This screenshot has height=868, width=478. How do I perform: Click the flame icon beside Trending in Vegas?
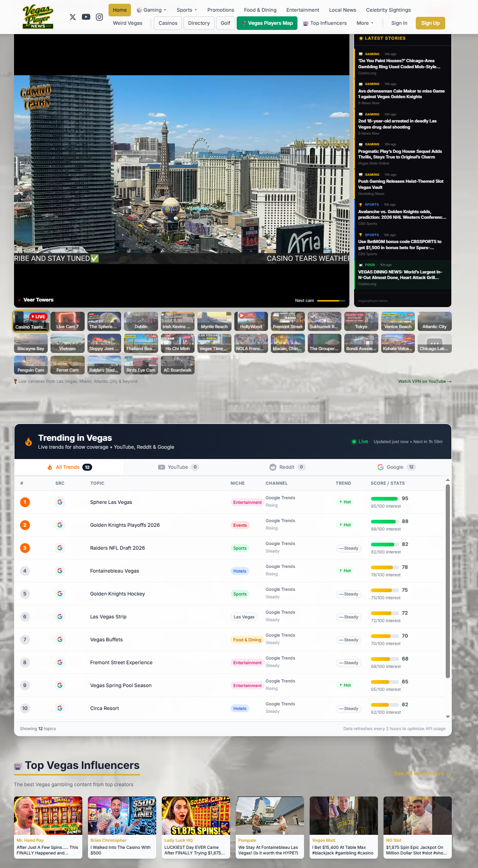point(29,442)
